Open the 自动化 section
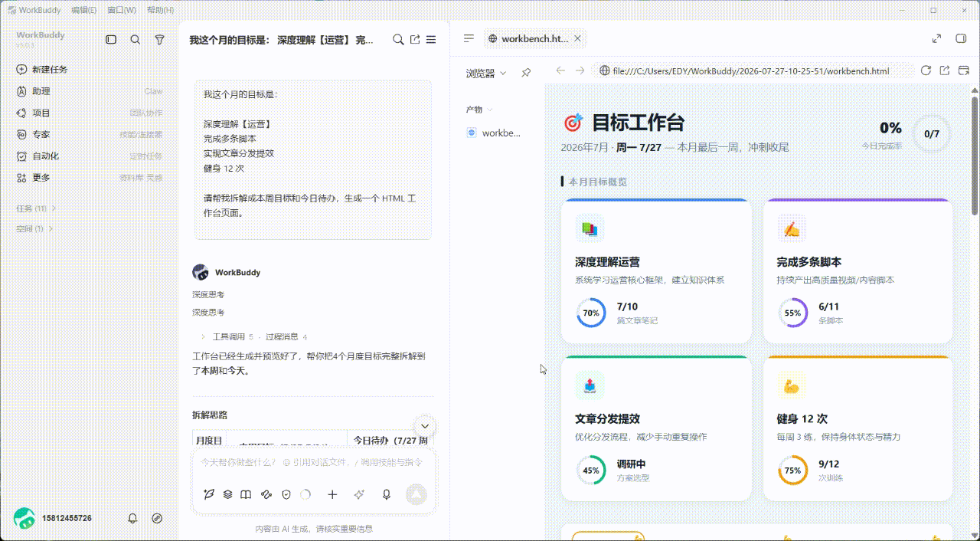This screenshot has height=541, width=980. [90, 156]
